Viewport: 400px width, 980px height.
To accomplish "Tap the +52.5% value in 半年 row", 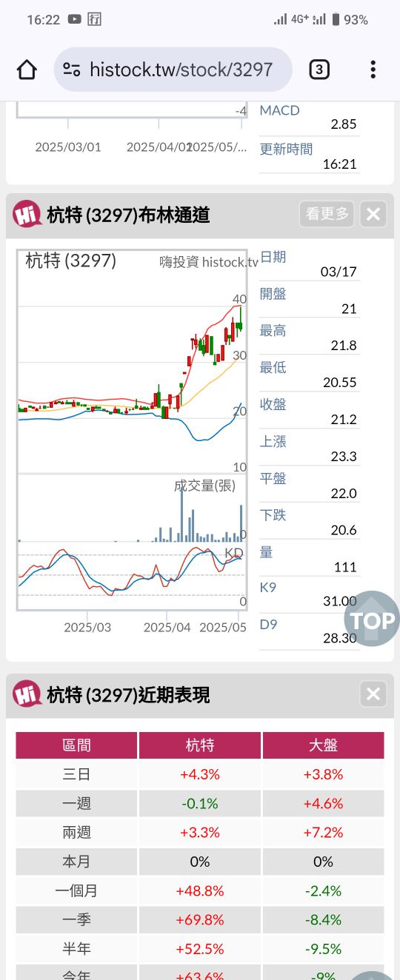I will (200, 948).
